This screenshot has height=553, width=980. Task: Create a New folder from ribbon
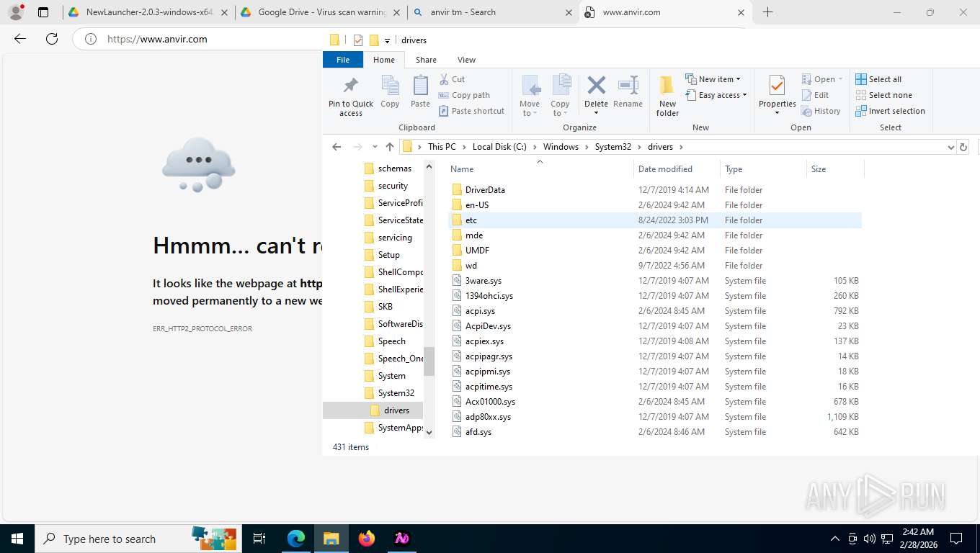click(667, 96)
